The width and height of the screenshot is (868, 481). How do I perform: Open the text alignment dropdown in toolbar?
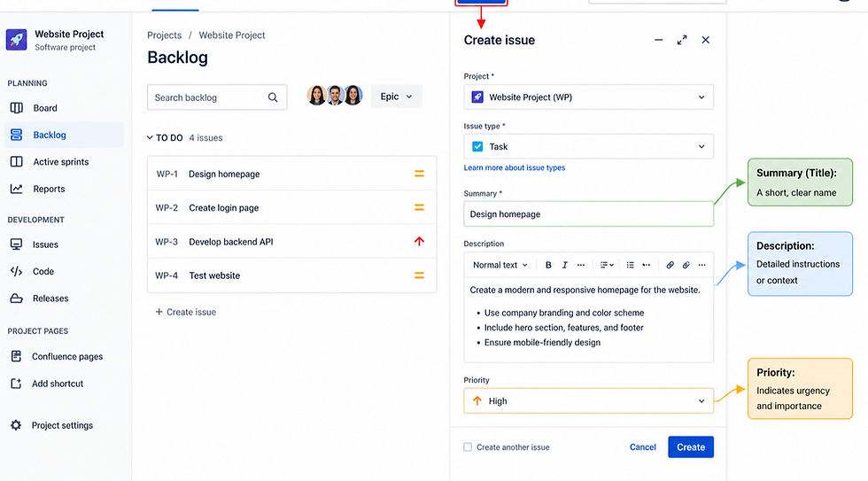[607, 265]
